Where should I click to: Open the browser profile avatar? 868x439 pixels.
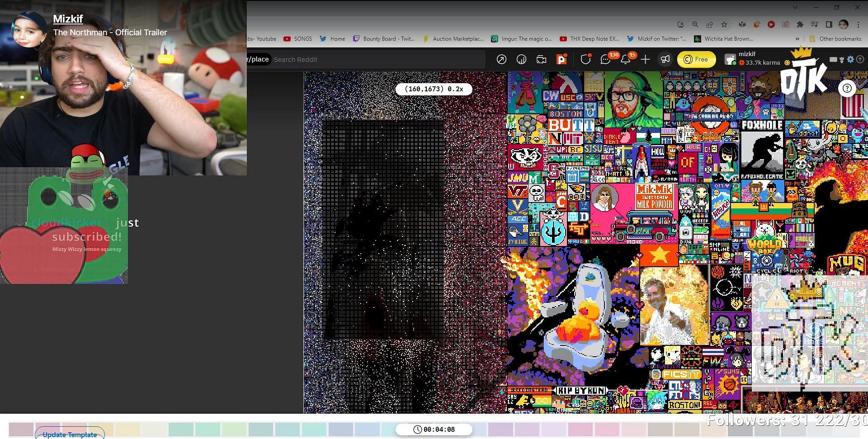pos(843,24)
